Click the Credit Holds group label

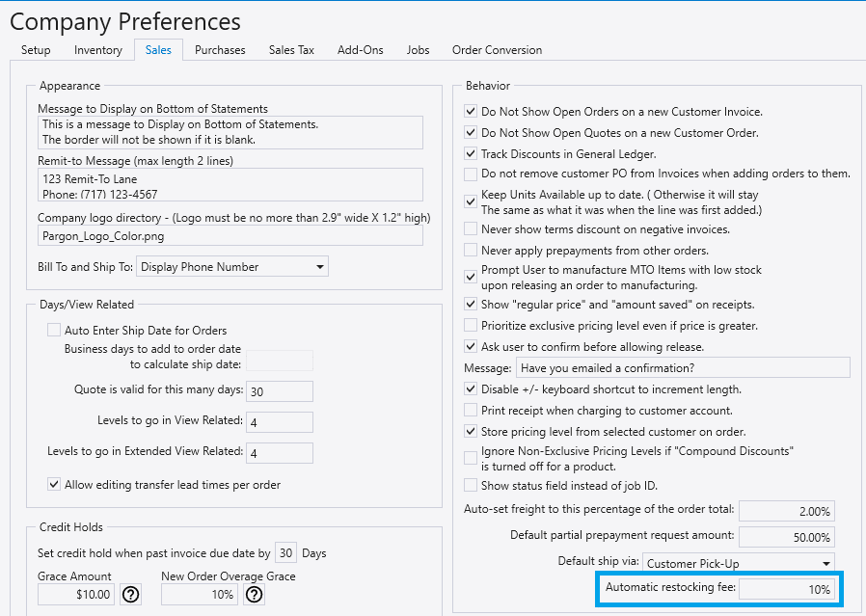(71, 527)
